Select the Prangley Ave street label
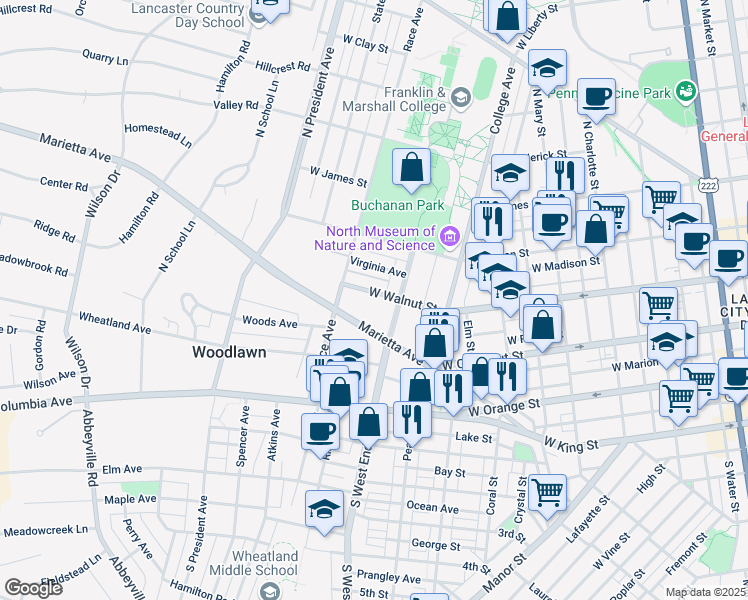Screen dimensions: 748x600 click(389, 577)
